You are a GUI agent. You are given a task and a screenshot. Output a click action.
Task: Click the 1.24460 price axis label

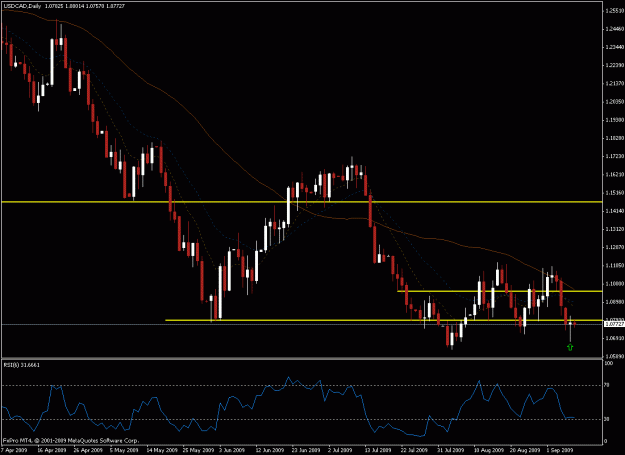tap(614, 29)
